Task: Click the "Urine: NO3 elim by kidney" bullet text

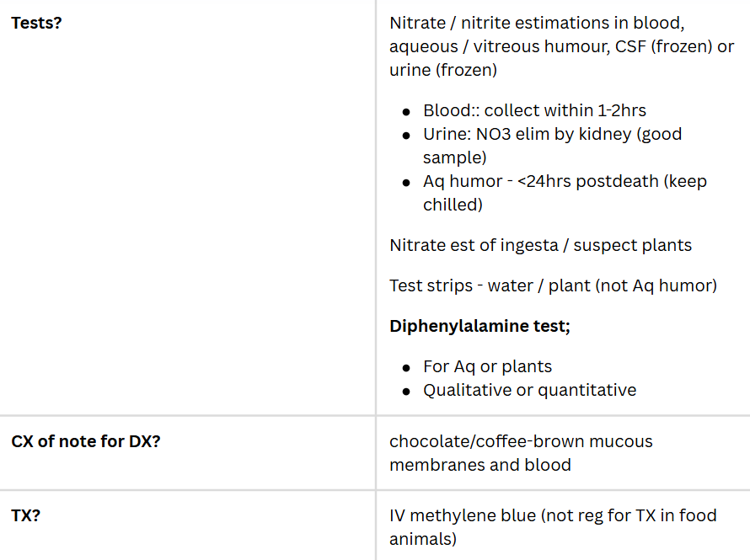Action: point(552,134)
